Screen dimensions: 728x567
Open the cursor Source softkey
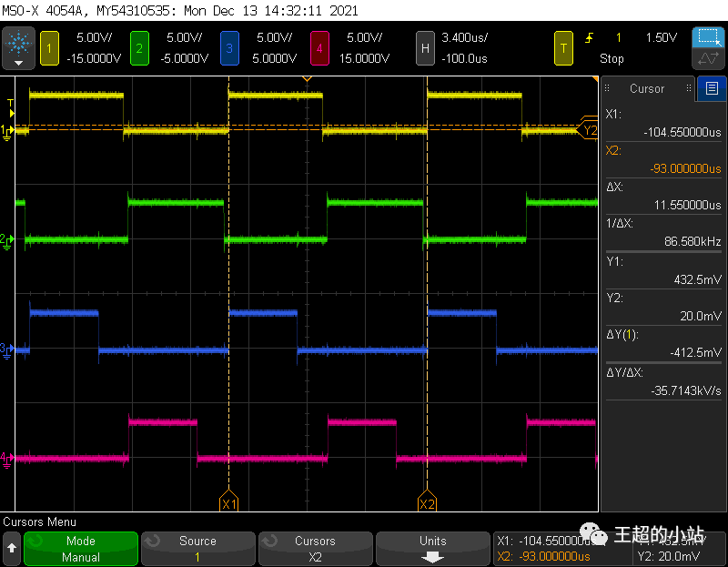[x=197, y=549]
